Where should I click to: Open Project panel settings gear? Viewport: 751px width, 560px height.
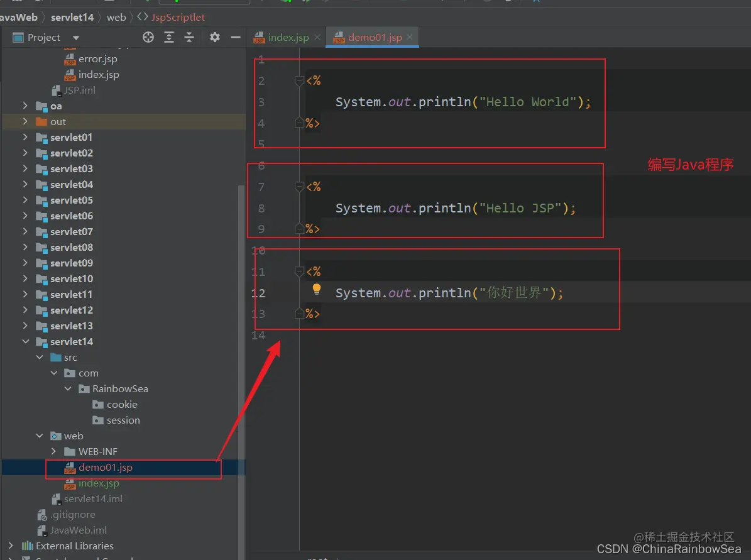[214, 37]
